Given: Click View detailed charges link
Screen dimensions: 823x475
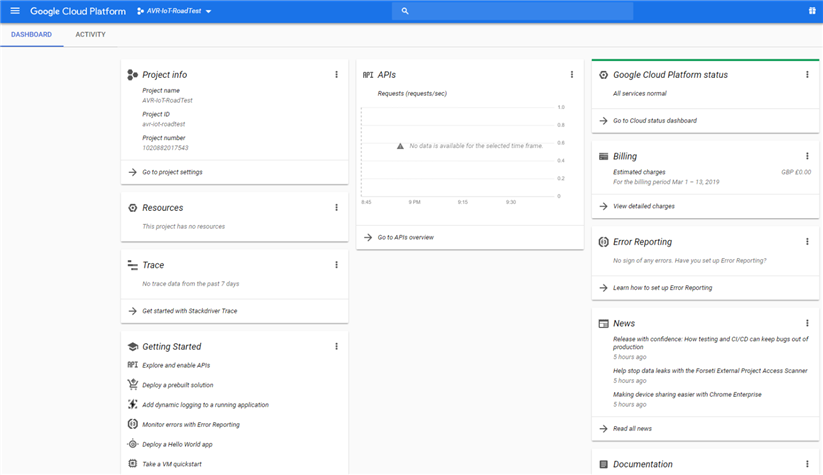Looking at the screenshot, I should click(643, 206).
